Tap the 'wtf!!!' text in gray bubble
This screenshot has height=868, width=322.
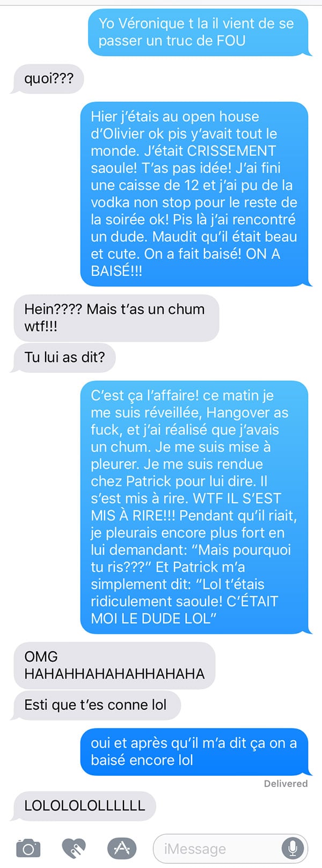41,326
